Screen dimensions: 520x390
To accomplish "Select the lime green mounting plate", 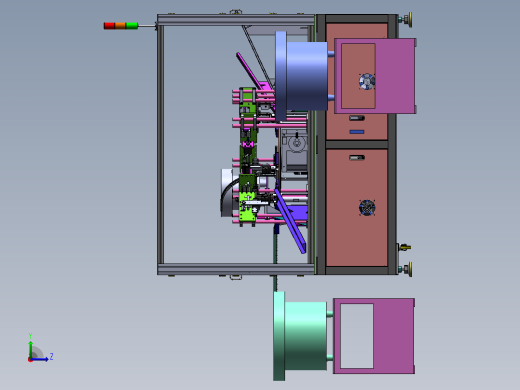I will click(x=247, y=207).
